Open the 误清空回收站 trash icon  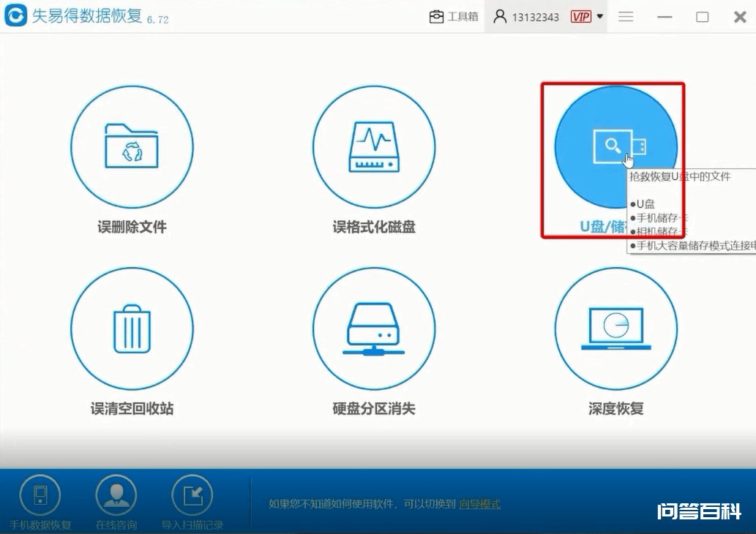coord(132,328)
